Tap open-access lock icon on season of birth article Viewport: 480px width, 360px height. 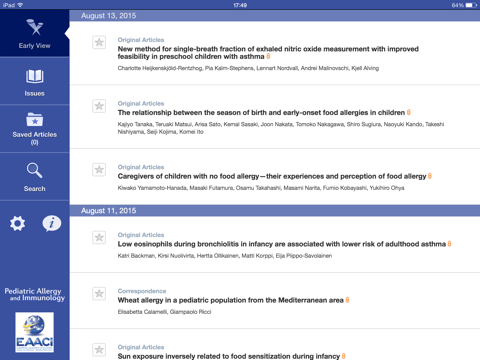[409, 112]
